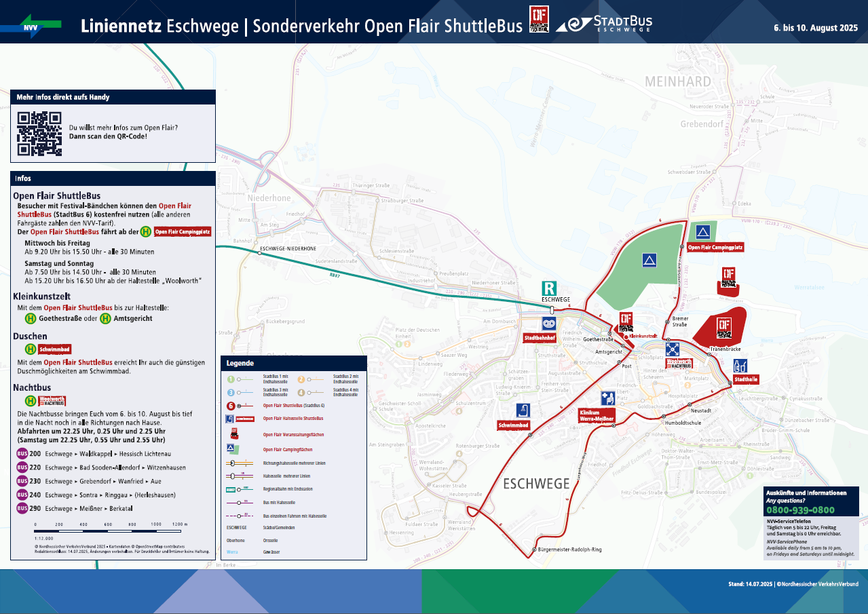Image resolution: width=868 pixels, height=614 pixels.
Task: Select the 'Auskünfte und Informationen' heading
Action: click(x=806, y=493)
